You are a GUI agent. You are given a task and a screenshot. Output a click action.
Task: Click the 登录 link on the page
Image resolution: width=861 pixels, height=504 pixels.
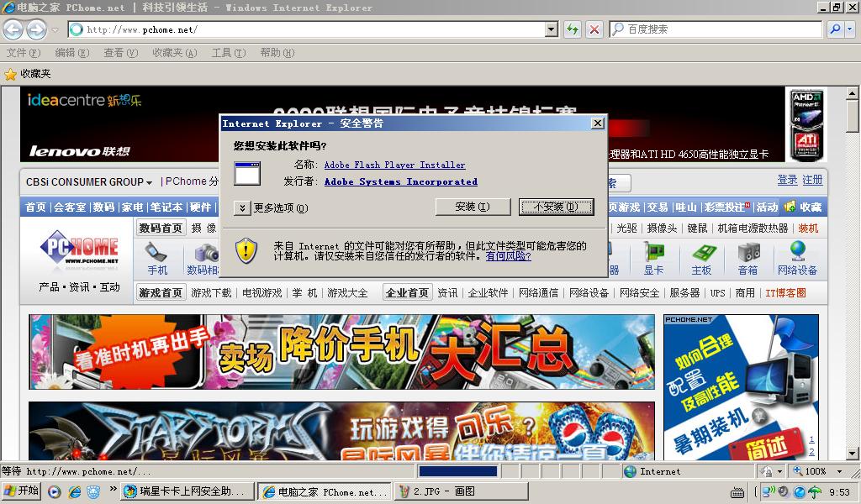click(x=787, y=180)
